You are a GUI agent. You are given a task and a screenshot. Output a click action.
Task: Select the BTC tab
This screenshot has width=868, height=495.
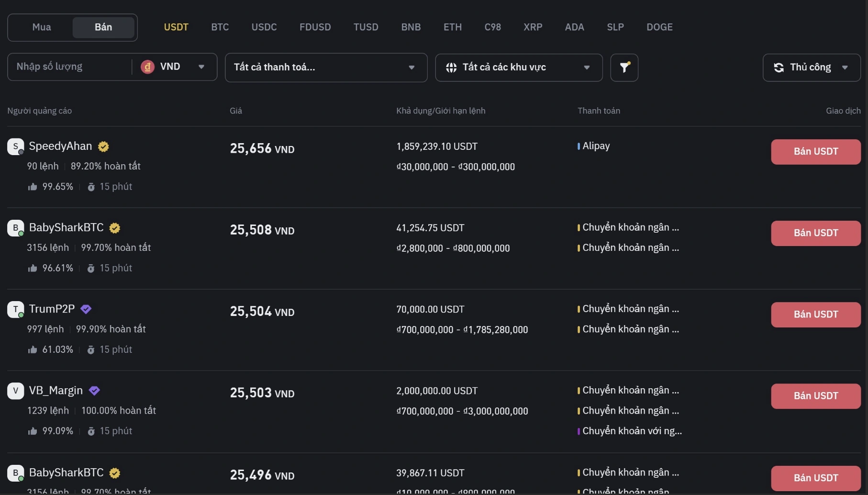click(x=220, y=27)
